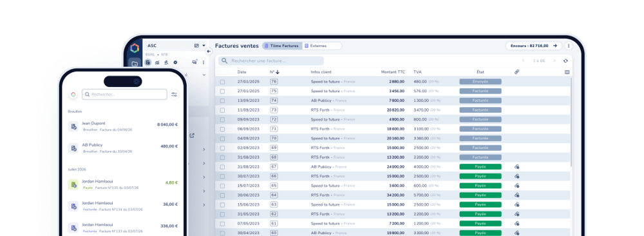Image resolution: width=644 pixels, height=236 pixels.
Task: Click the Montant TTC column header
Action: (x=393, y=72)
